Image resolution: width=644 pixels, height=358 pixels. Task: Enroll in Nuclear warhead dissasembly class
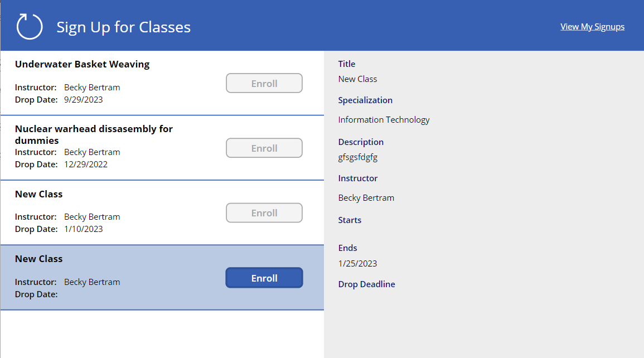point(264,148)
